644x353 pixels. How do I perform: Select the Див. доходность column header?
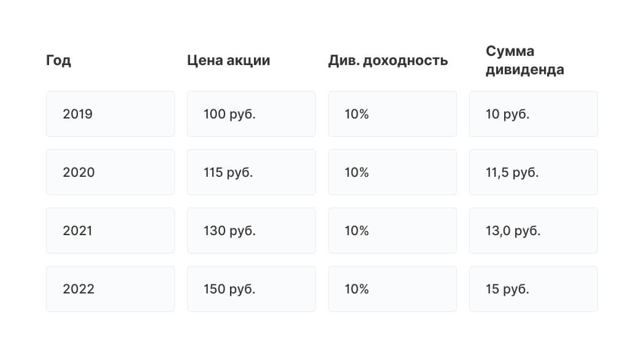pos(388,60)
